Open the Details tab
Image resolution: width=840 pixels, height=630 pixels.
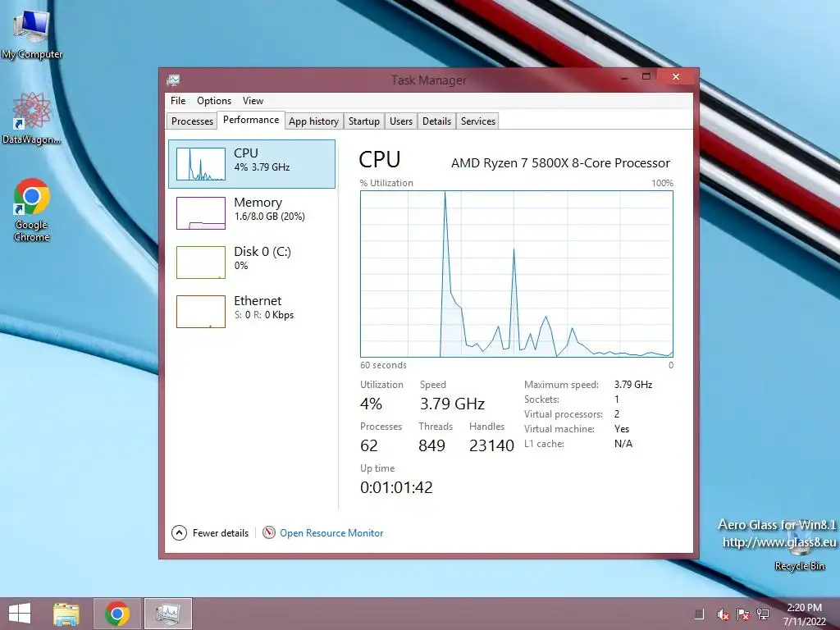(436, 121)
